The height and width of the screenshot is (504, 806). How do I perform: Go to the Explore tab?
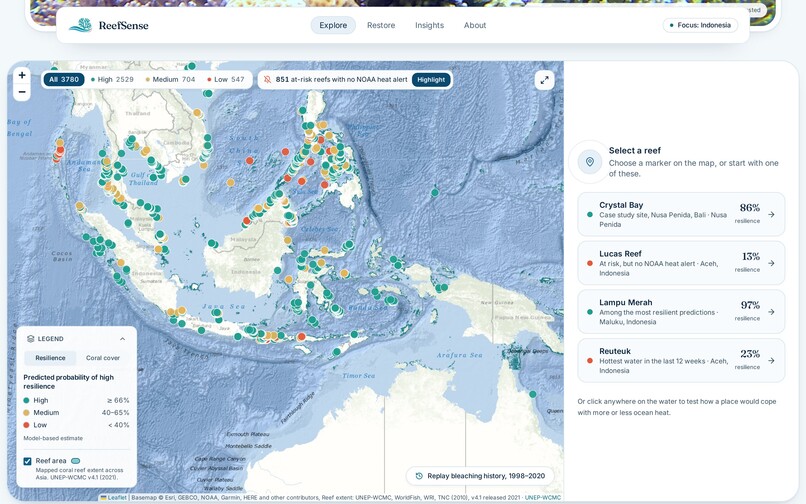click(x=333, y=25)
